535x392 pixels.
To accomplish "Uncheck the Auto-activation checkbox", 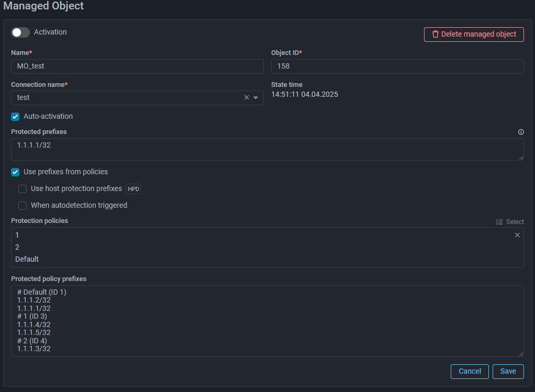I will 15,117.
